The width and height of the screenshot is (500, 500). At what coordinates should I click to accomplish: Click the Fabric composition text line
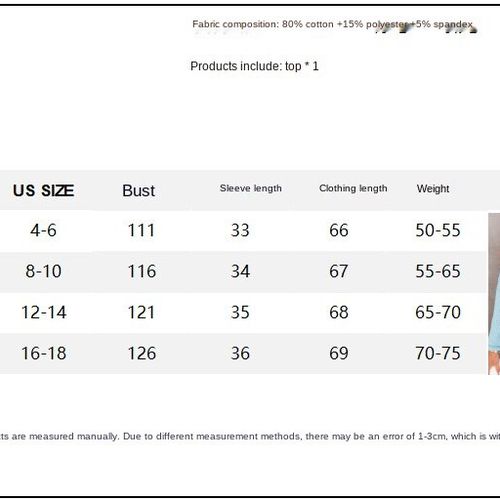pos(333,24)
